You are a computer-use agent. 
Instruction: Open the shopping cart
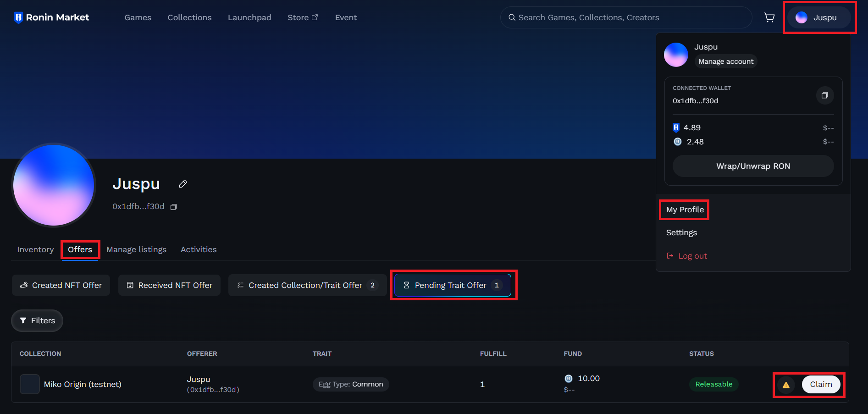tap(769, 17)
